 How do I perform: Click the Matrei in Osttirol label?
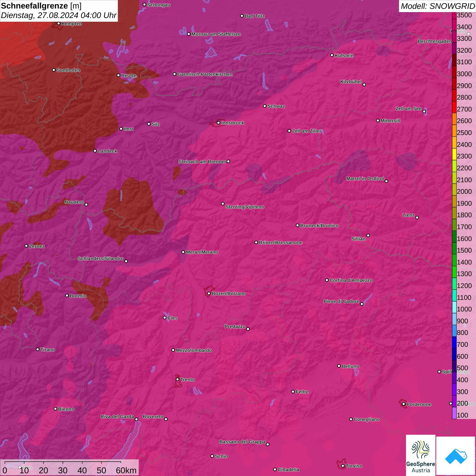point(365,178)
